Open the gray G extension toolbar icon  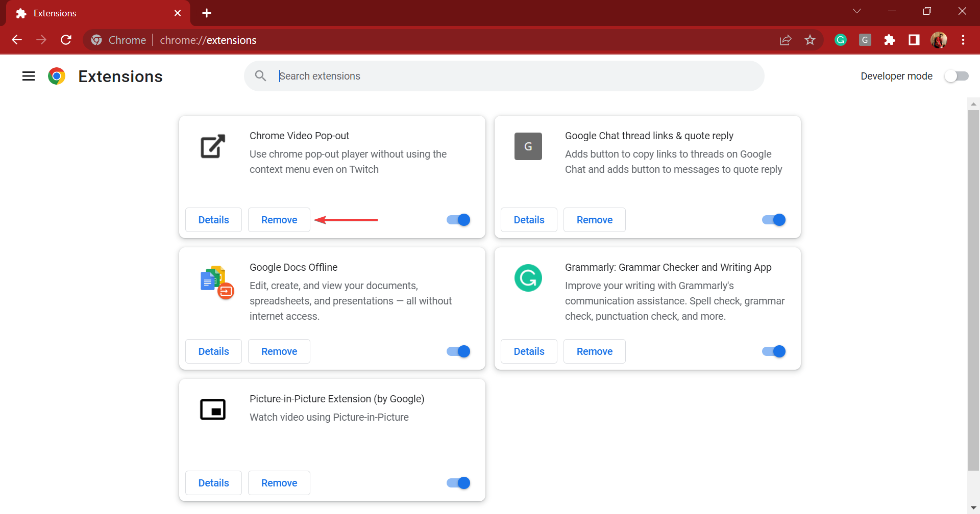coord(865,40)
